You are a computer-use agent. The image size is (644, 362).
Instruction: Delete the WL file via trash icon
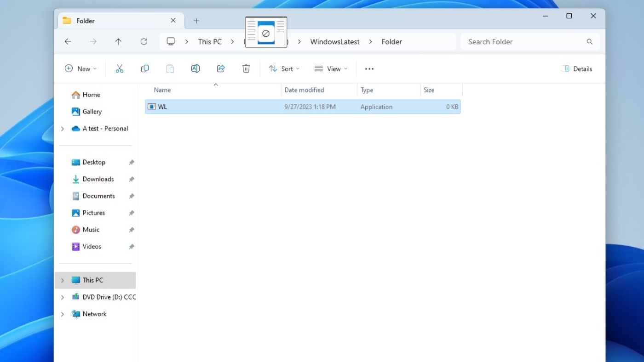coord(246,68)
